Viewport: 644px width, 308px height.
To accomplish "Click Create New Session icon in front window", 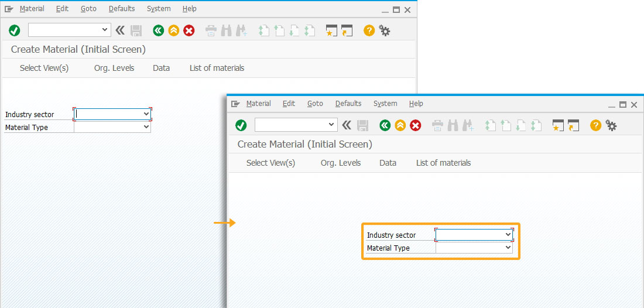I will pyautogui.click(x=558, y=126).
